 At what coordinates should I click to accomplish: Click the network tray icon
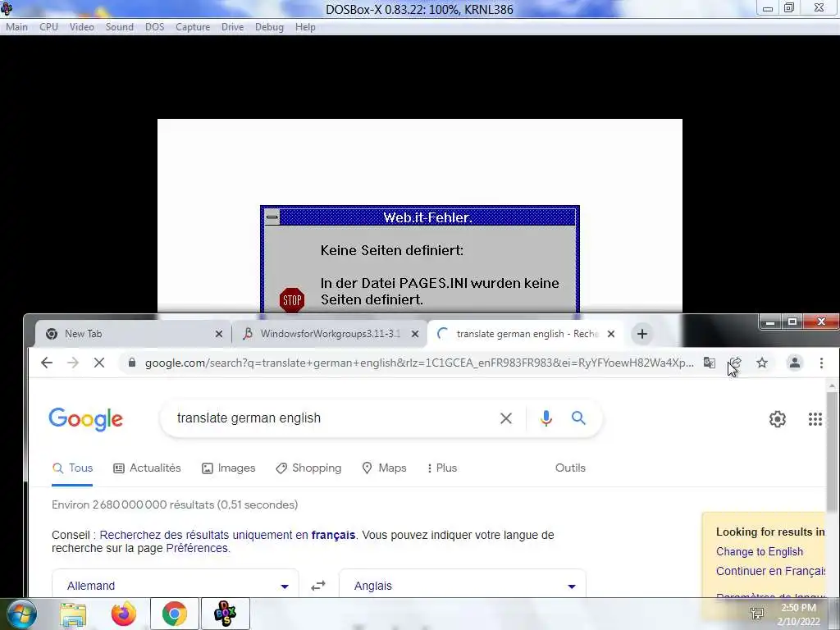coord(757,614)
